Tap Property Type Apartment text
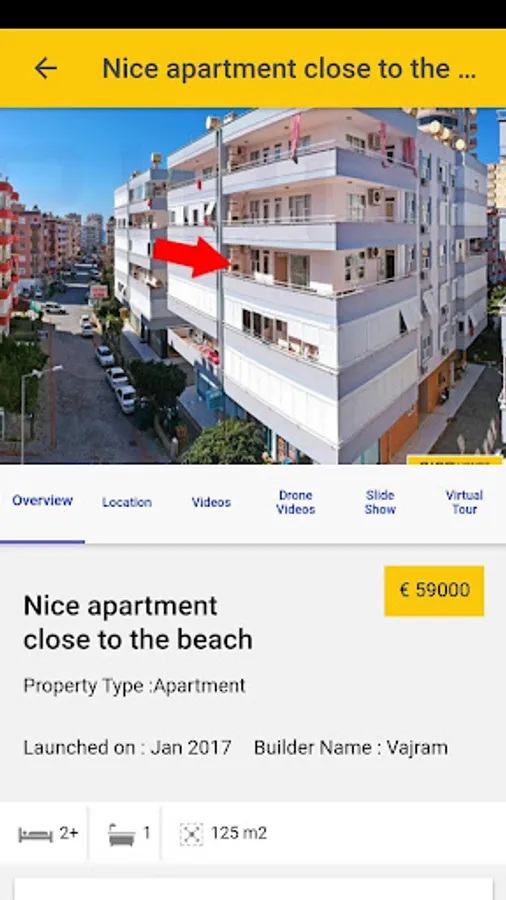This screenshot has width=506, height=900. click(134, 685)
